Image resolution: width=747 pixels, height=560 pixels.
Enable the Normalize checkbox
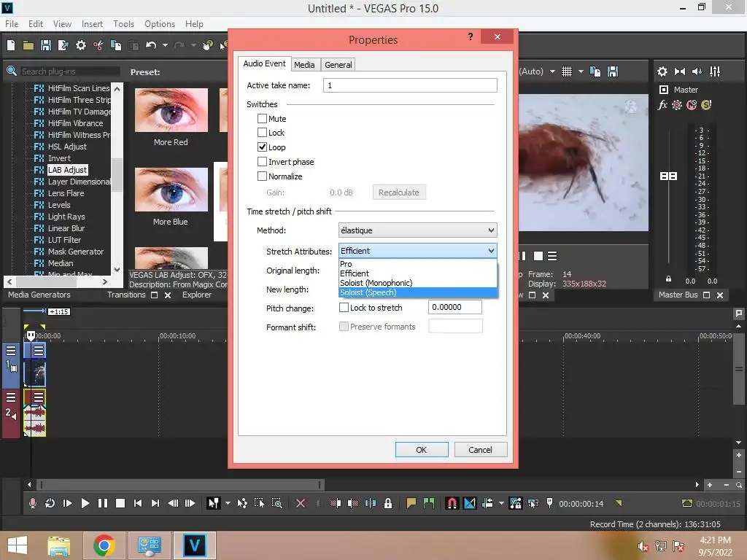click(262, 176)
